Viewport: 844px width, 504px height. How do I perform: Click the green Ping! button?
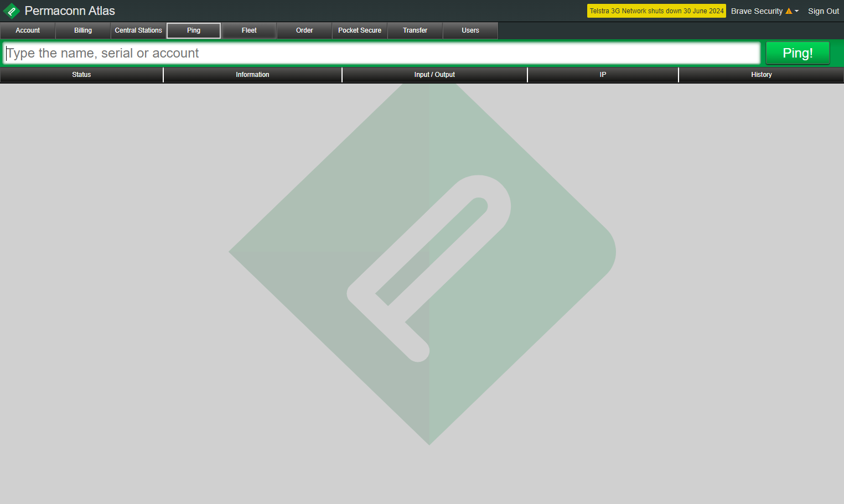798,53
